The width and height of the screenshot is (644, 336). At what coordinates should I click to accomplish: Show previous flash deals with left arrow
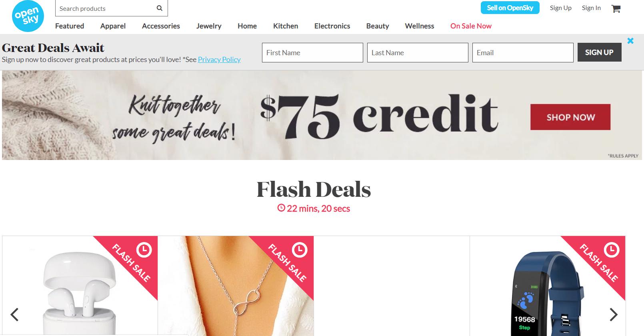tap(14, 314)
